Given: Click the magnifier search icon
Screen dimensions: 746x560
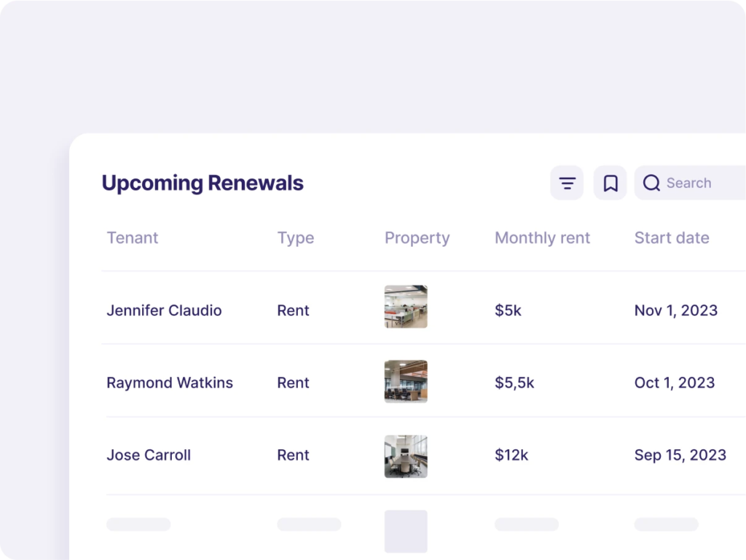Looking at the screenshot, I should click(x=651, y=183).
